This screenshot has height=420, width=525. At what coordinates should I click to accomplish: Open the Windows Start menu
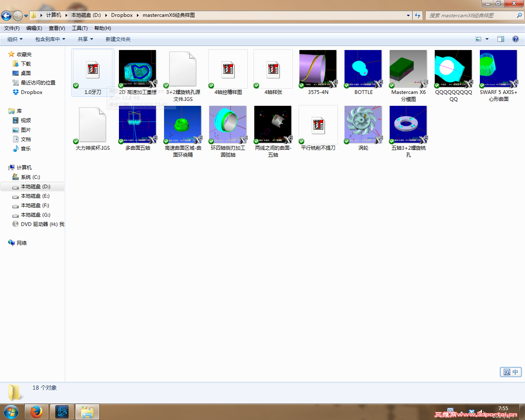pyautogui.click(x=11, y=412)
